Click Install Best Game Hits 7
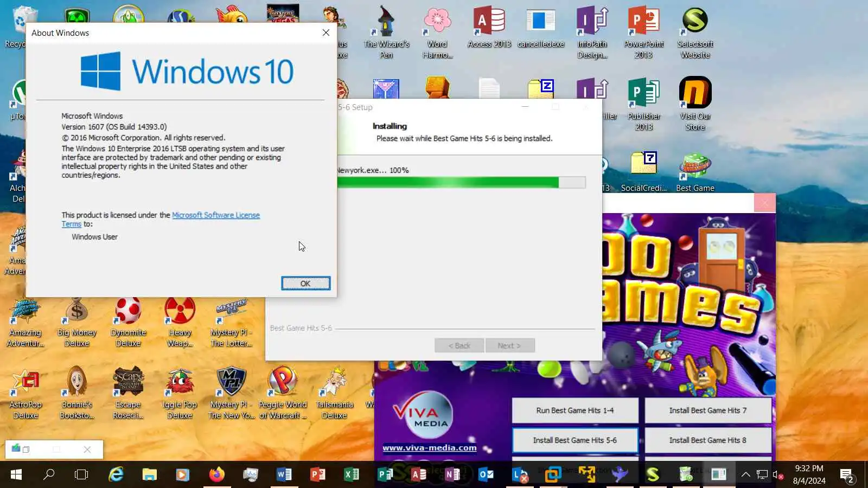Screen dimensions: 868x488 [x=708, y=410]
